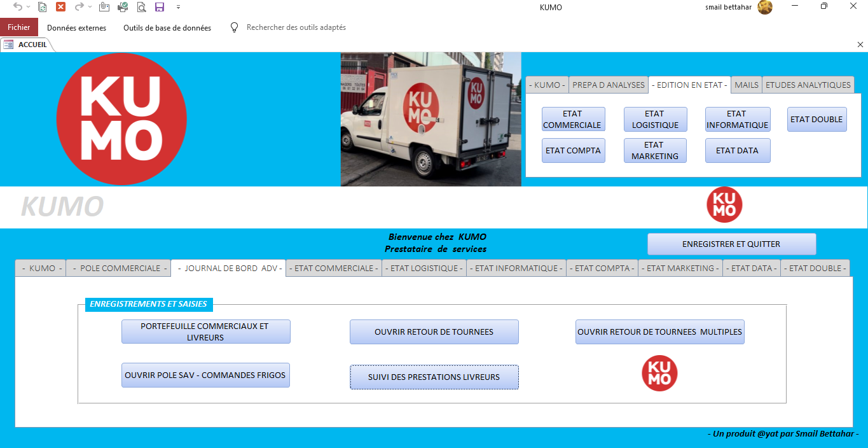Open the lower - ETAT COMPTA - tab
Image resolution: width=868 pixels, height=448 pixels.
tap(602, 268)
